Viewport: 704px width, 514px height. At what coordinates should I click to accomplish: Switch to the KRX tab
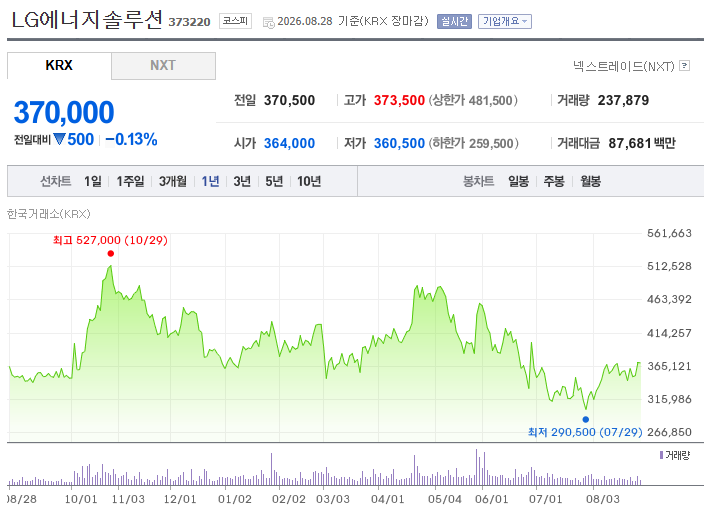[59, 66]
